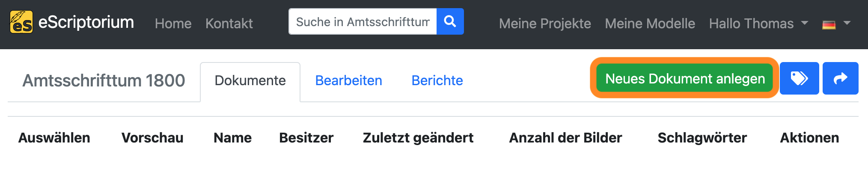Click the search magnifier button

450,21
